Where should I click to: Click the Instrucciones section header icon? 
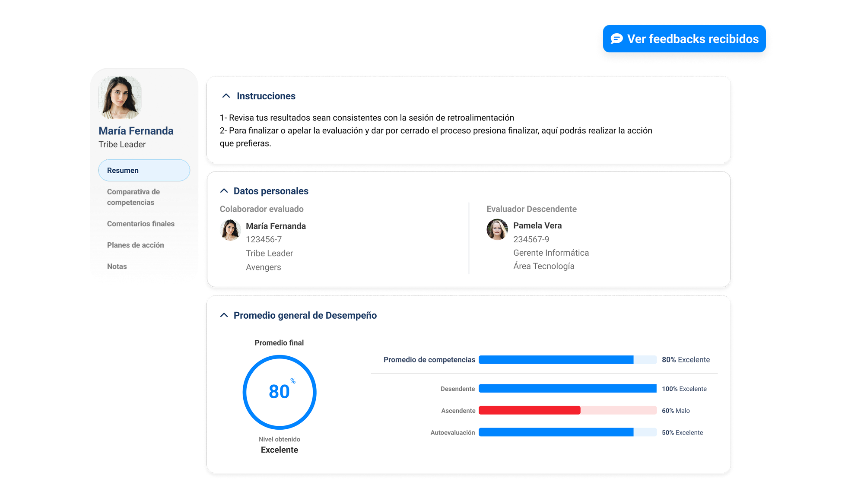[225, 95]
